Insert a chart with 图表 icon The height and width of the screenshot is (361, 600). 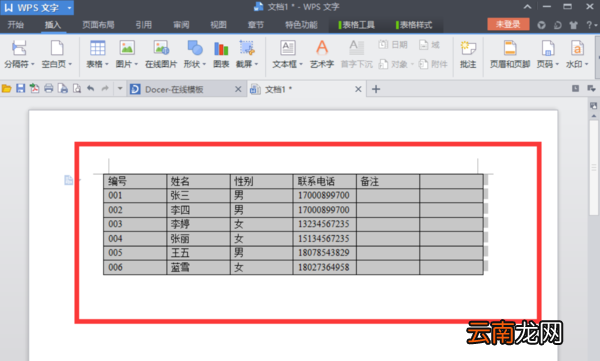tap(221, 48)
